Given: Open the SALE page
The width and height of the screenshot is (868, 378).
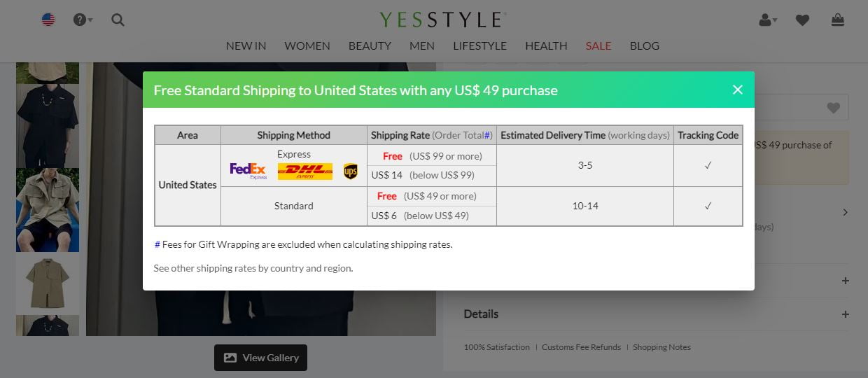Looking at the screenshot, I should click(598, 45).
